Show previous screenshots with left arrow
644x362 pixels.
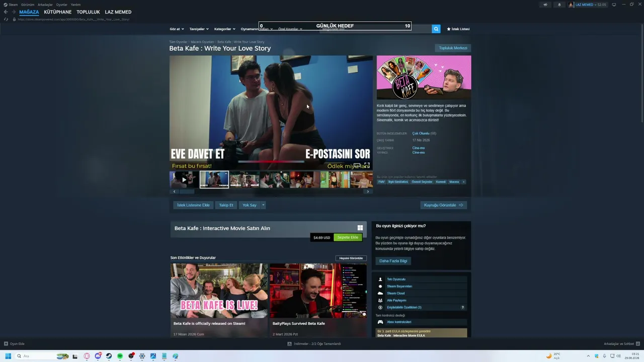174,192
